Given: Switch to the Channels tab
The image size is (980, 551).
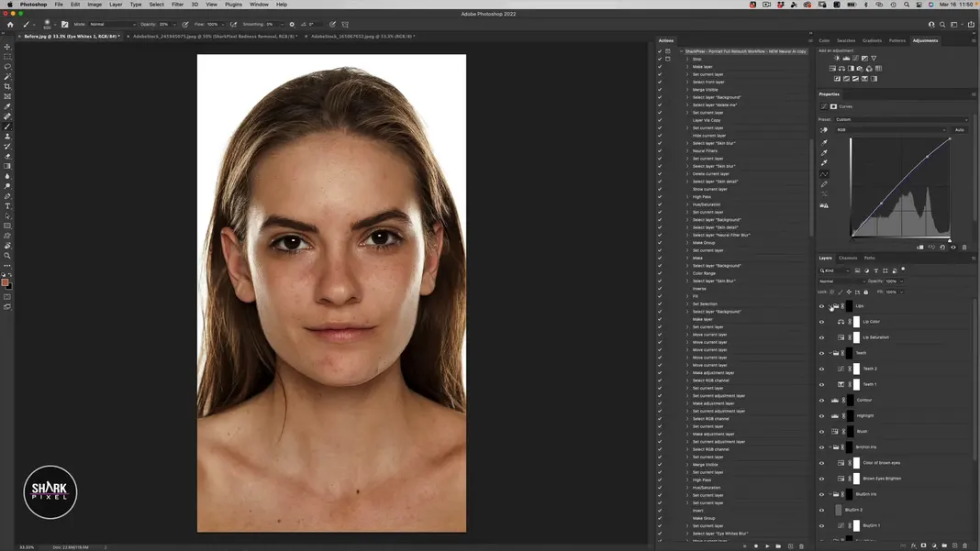Looking at the screenshot, I should click(848, 258).
